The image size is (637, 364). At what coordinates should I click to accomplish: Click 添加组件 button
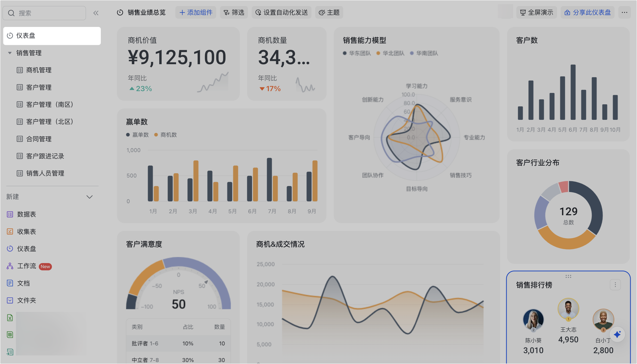point(196,13)
